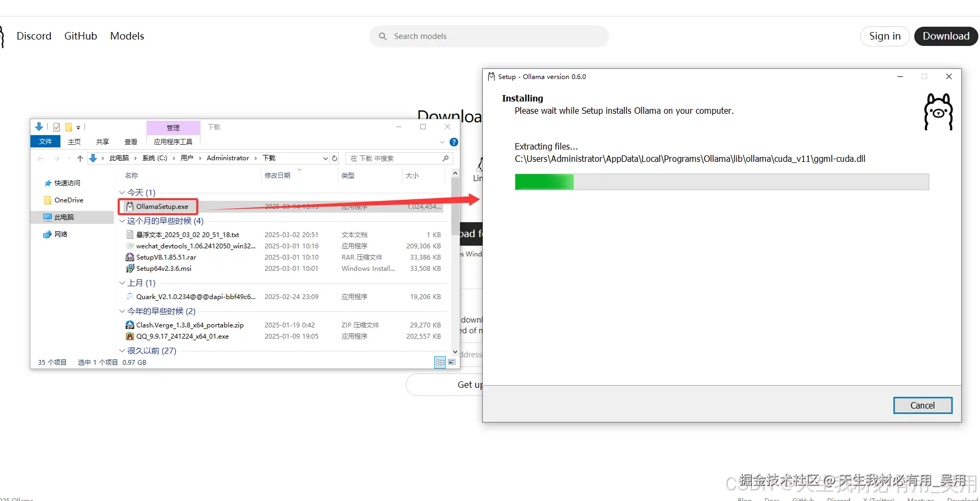Click the QQ_9.9.17 installer penguin icon
The height and width of the screenshot is (501, 980).
coord(130,336)
